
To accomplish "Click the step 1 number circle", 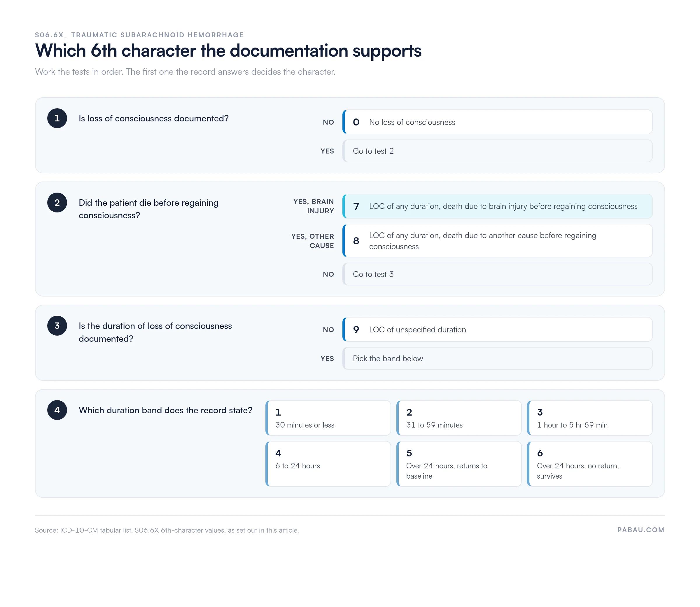I will 57,118.
